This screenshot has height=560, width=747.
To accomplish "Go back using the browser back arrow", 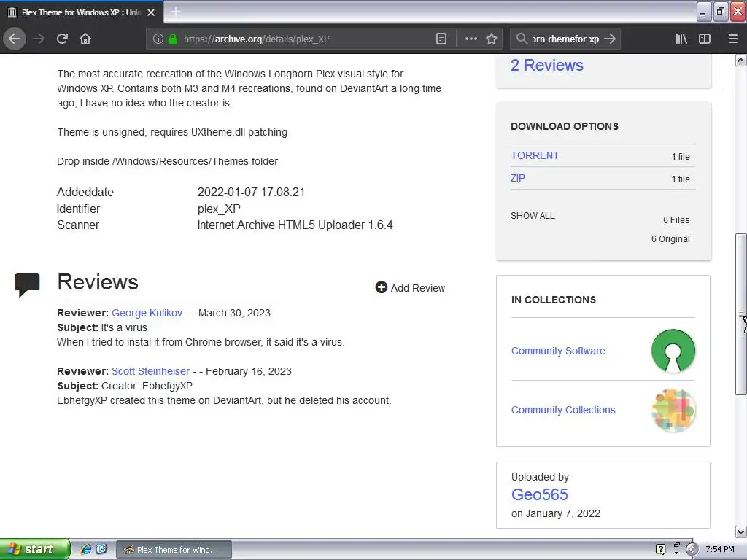I will [15, 39].
